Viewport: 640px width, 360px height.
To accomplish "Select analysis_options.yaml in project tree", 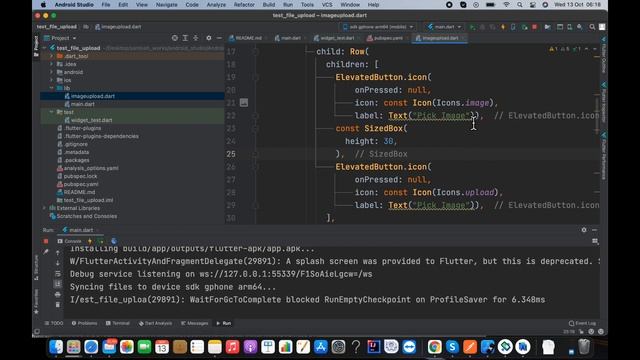I will coord(91,168).
